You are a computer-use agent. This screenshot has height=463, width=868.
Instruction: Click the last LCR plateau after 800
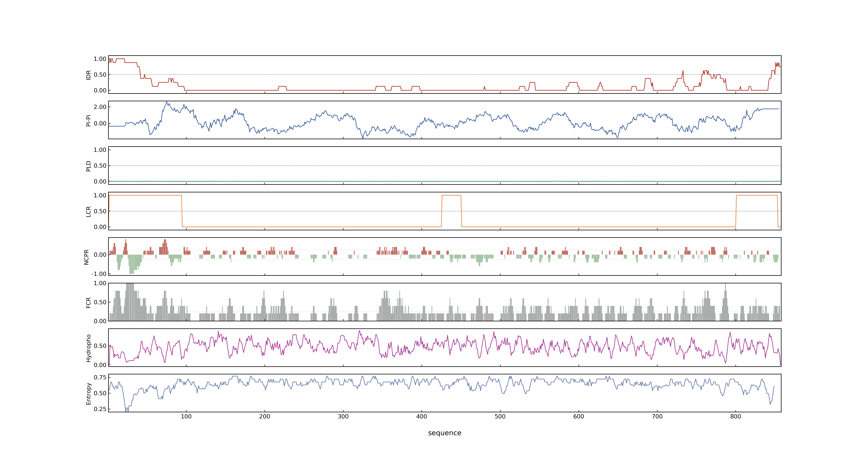click(757, 195)
